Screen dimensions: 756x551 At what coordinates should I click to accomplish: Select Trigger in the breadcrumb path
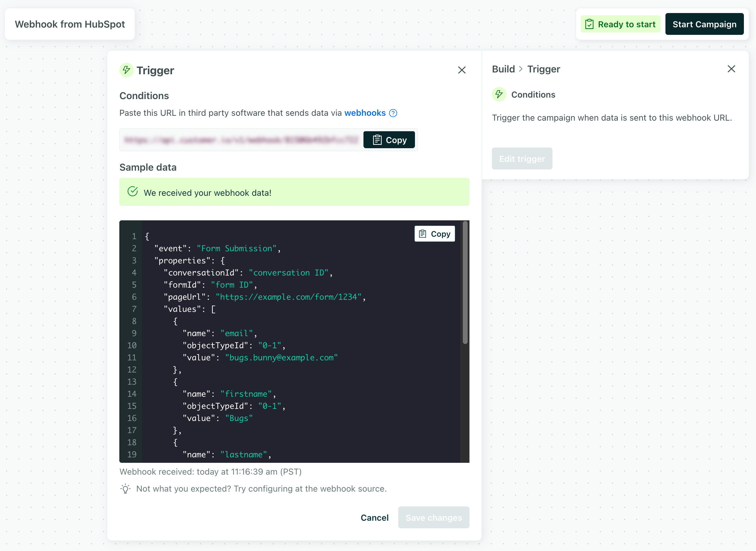tap(543, 69)
